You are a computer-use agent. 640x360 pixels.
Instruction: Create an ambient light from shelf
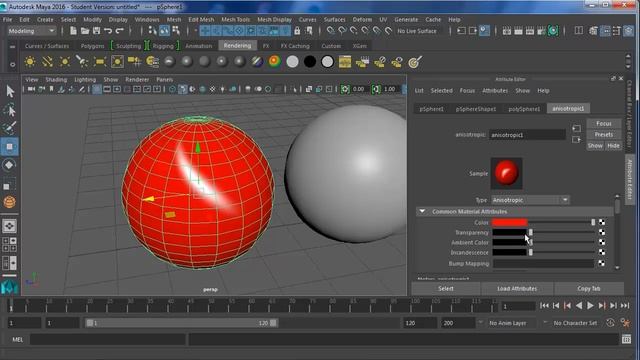click(30, 62)
